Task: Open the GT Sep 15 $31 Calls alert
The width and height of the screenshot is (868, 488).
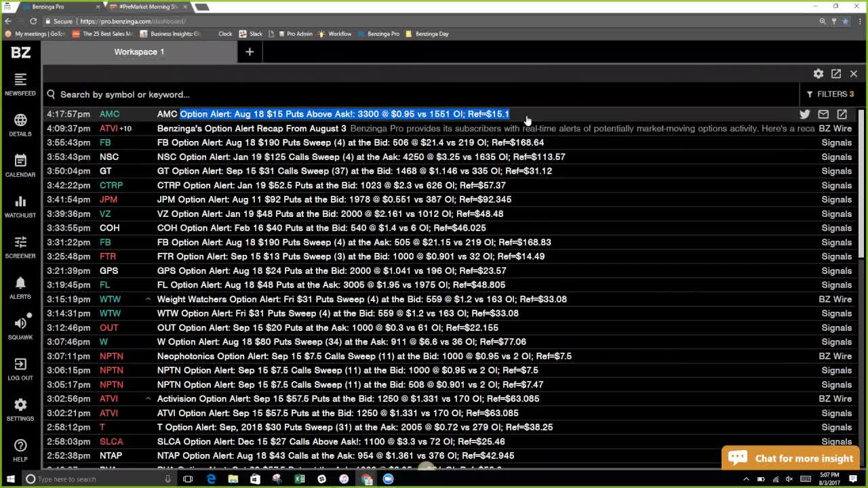Action: 355,171
